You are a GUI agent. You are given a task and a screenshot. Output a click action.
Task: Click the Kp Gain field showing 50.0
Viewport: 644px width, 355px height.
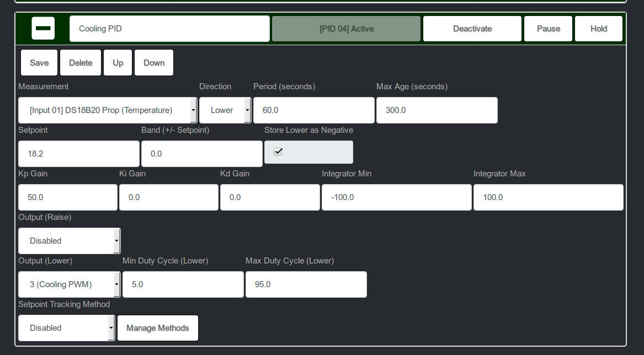point(68,197)
